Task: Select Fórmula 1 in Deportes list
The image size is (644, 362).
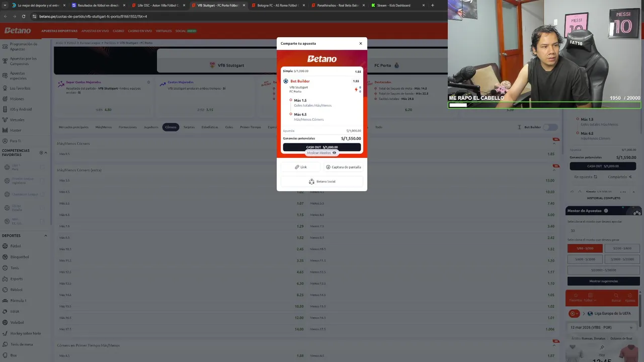Action: click(18, 301)
